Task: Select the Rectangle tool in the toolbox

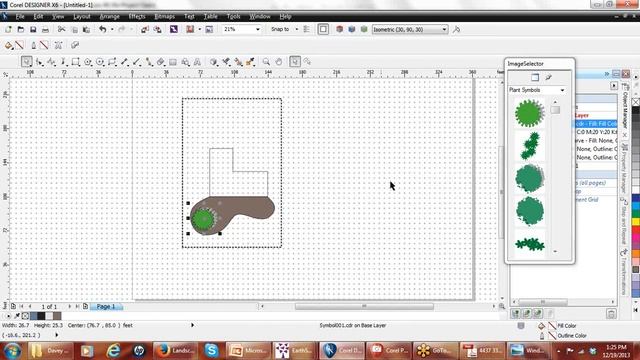Action: coord(76,62)
